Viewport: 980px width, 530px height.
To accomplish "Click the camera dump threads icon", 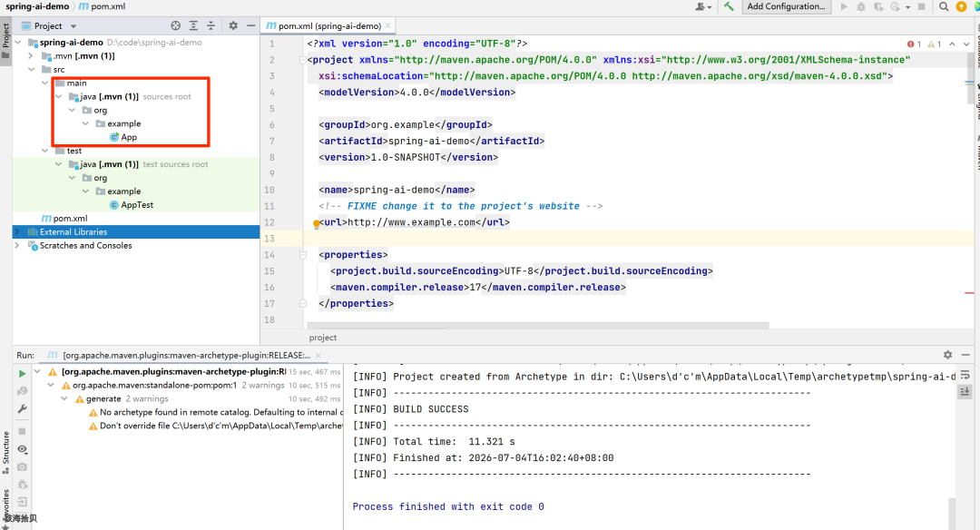I will pos(23,466).
